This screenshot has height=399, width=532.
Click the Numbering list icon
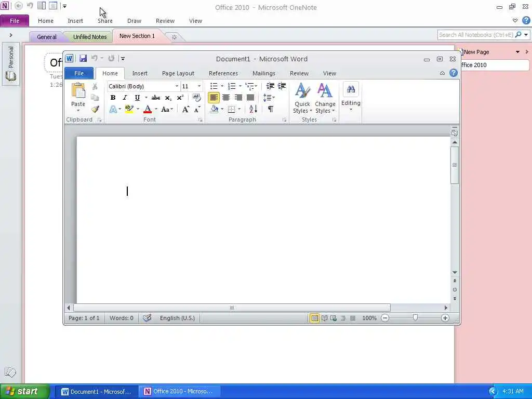(x=232, y=86)
